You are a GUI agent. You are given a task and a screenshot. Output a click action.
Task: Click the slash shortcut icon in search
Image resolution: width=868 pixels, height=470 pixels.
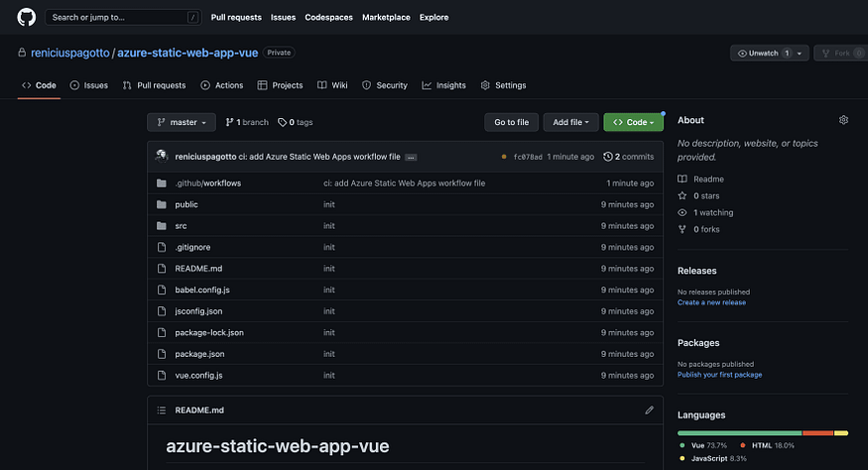pyautogui.click(x=192, y=17)
